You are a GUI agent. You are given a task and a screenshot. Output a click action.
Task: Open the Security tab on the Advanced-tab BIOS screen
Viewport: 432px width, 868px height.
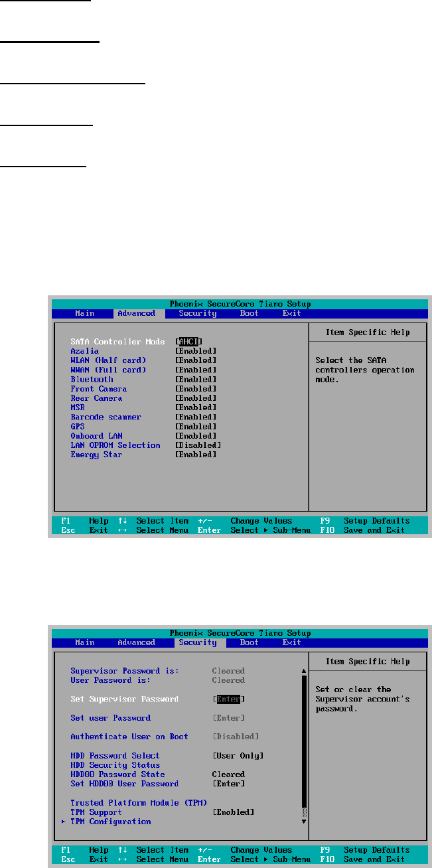click(198, 313)
